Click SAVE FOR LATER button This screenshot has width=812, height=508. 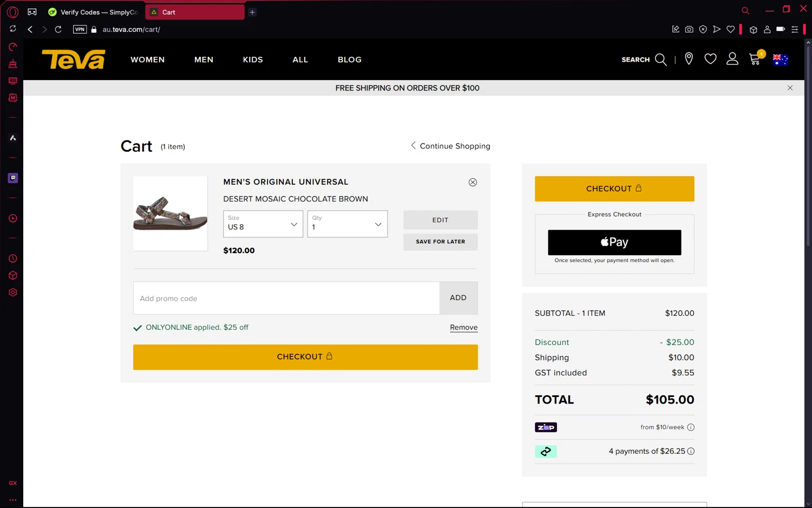point(440,242)
